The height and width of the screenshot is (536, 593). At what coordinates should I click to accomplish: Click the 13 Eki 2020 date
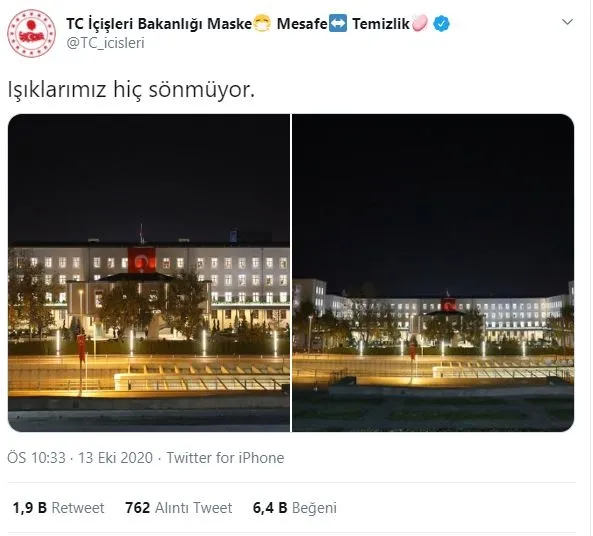(115, 458)
